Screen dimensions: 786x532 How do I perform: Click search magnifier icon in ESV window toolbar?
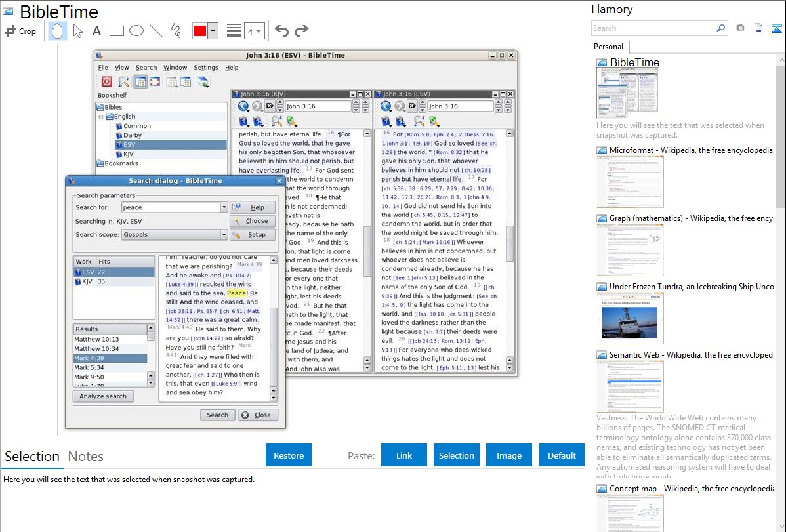pos(419,121)
